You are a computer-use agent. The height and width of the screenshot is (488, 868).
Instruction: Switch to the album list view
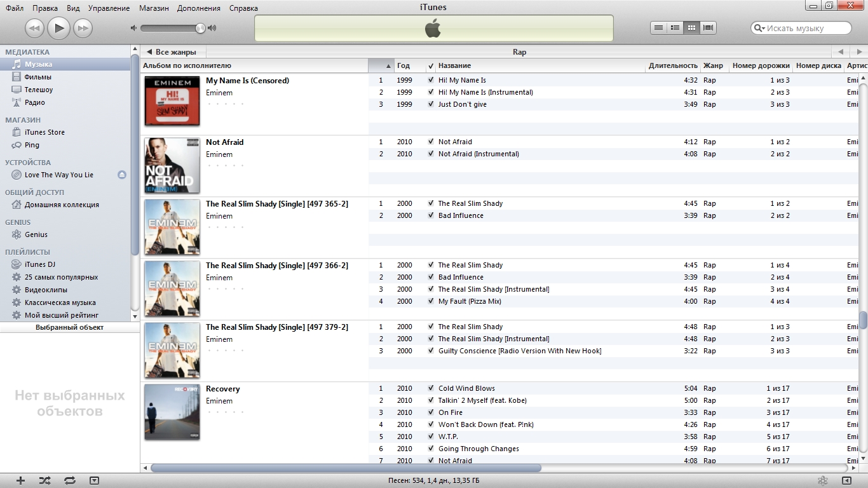pos(675,27)
